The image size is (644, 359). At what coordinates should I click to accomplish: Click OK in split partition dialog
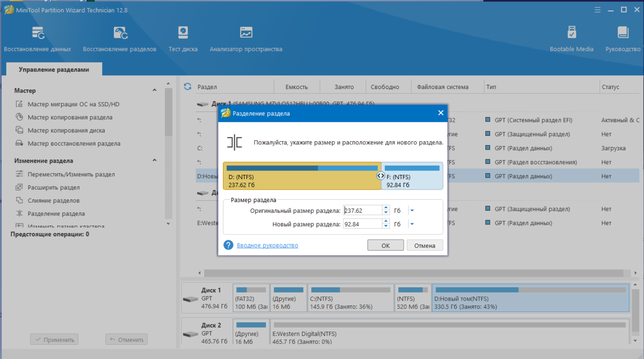tap(385, 245)
